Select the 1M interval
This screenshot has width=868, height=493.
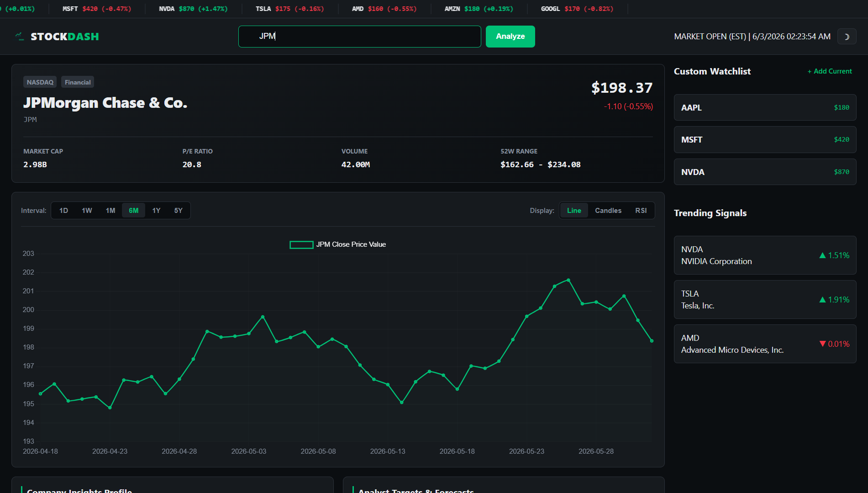pos(110,211)
